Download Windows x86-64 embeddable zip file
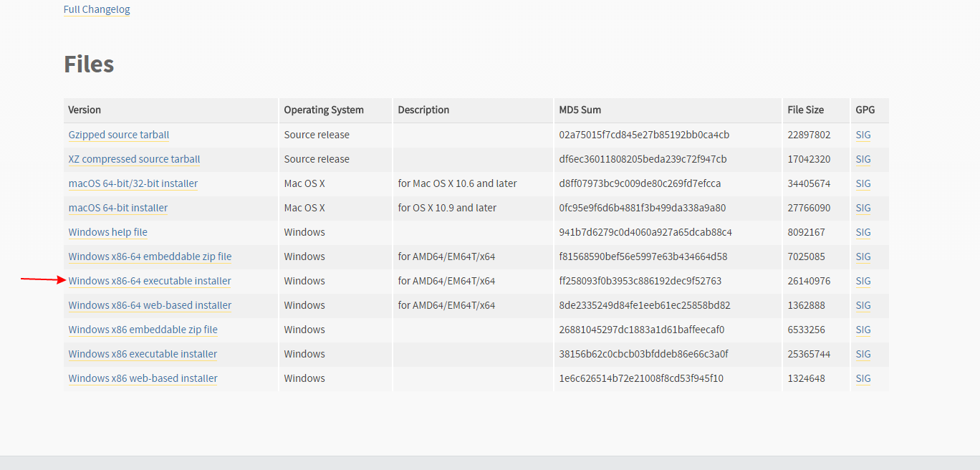This screenshot has height=470, width=980. pyautogui.click(x=150, y=256)
